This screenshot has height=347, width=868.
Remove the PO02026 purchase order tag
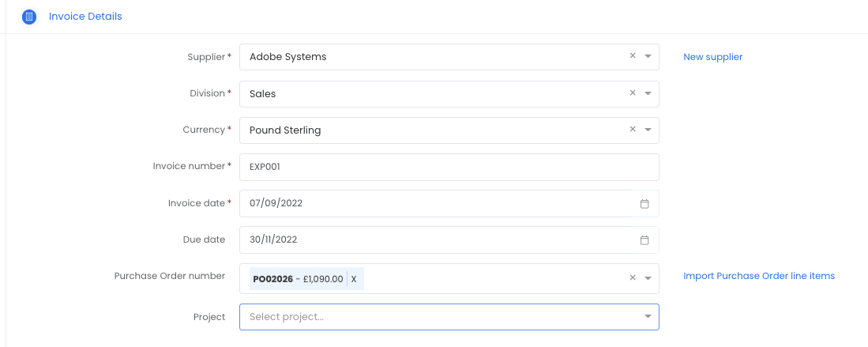[x=355, y=279]
